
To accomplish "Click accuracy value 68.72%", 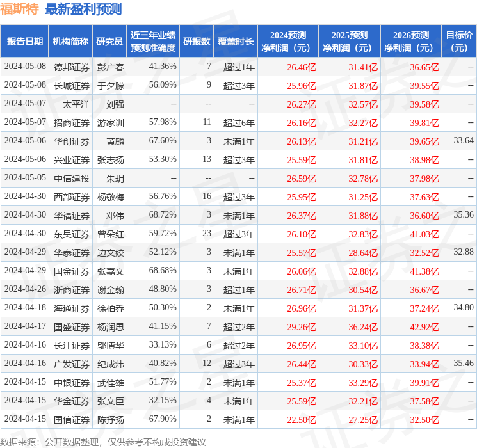I will [x=163, y=215].
